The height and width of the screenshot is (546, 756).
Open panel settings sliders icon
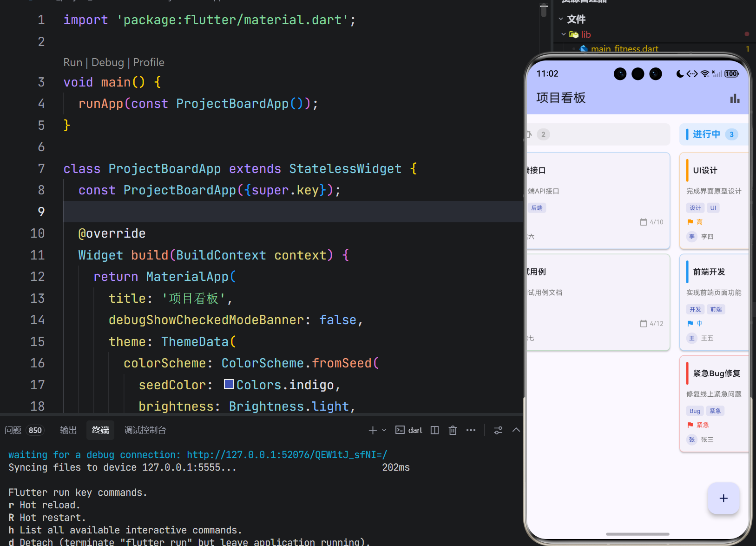498,430
